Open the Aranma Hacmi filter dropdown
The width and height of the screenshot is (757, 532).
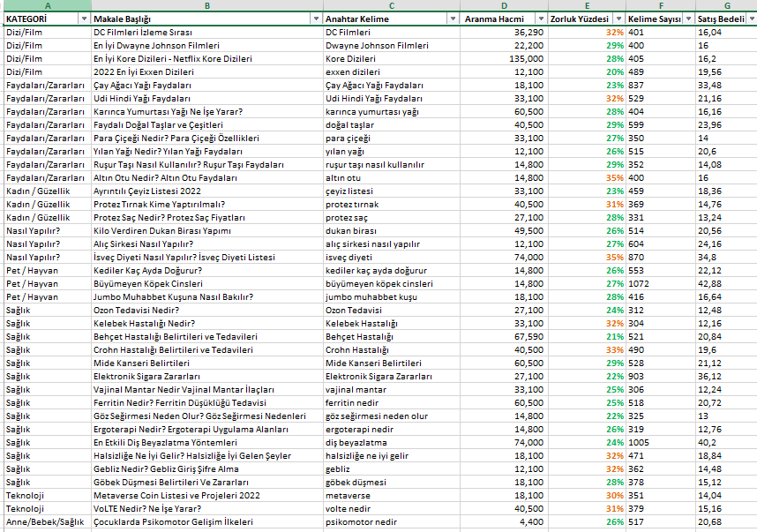pyautogui.click(x=541, y=19)
